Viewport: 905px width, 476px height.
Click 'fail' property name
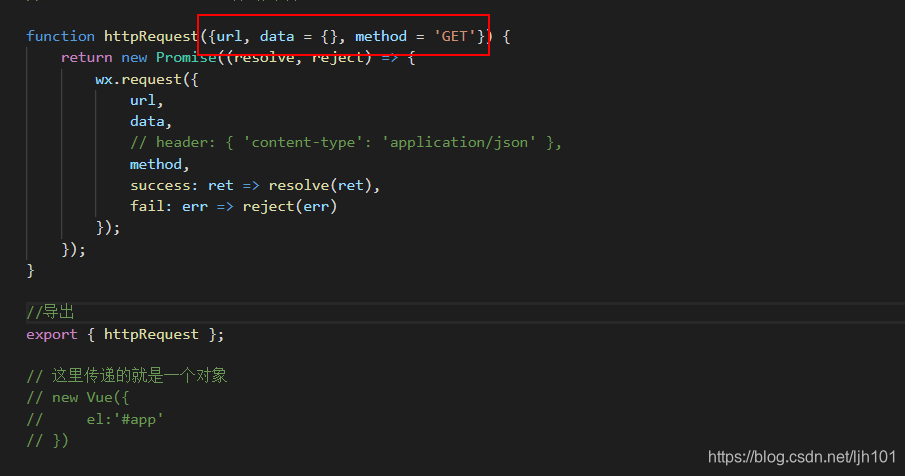(147, 207)
